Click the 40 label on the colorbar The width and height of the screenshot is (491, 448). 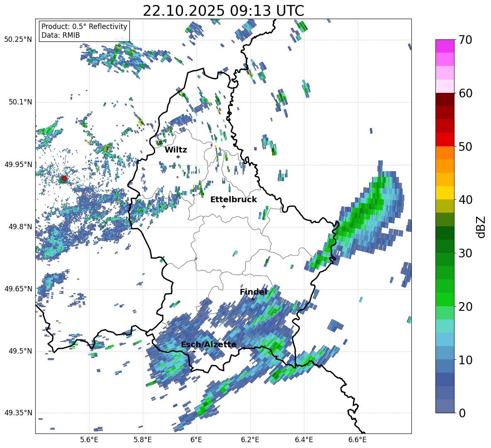point(465,200)
